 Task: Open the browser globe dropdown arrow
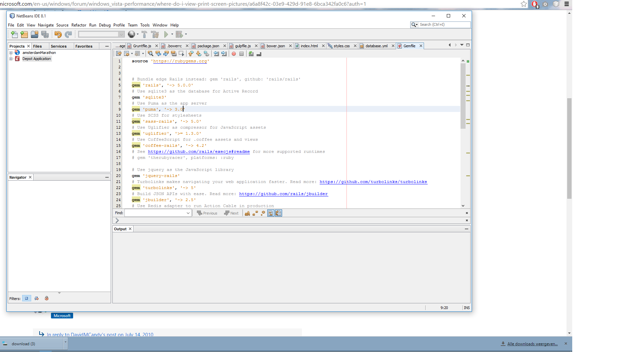click(x=138, y=34)
